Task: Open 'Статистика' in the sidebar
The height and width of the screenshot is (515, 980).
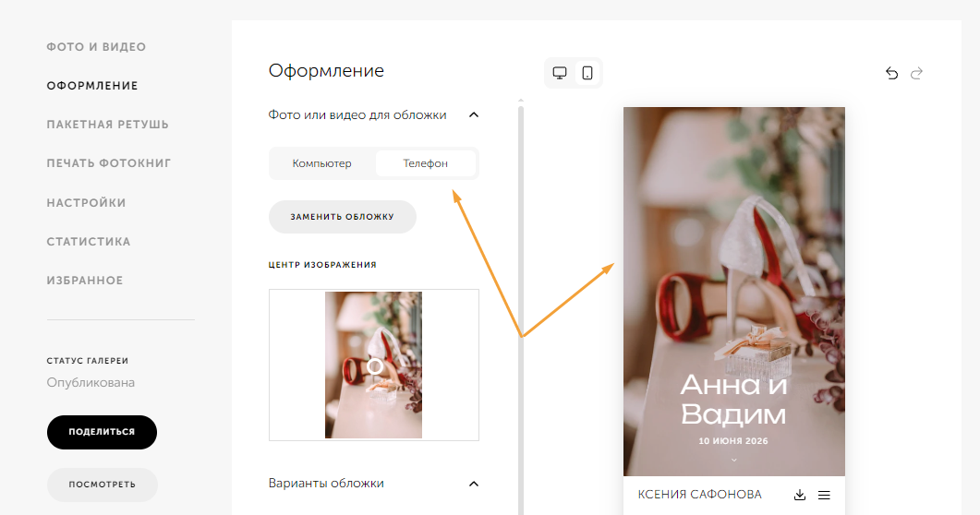Action: coord(89,242)
